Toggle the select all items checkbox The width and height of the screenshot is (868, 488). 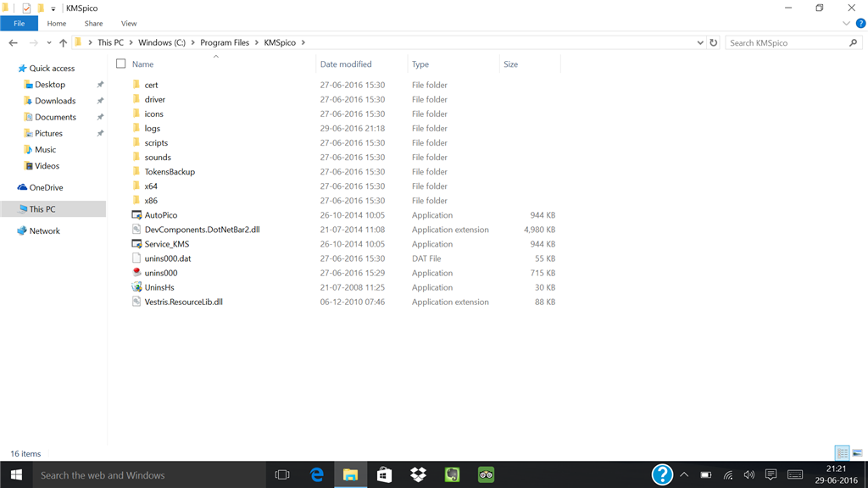120,64
